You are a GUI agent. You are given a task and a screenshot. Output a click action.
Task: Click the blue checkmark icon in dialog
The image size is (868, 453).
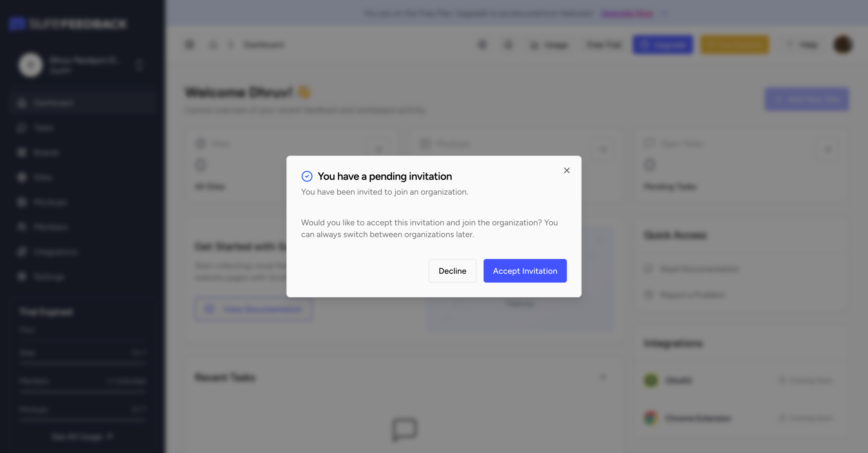click(307, 176)
